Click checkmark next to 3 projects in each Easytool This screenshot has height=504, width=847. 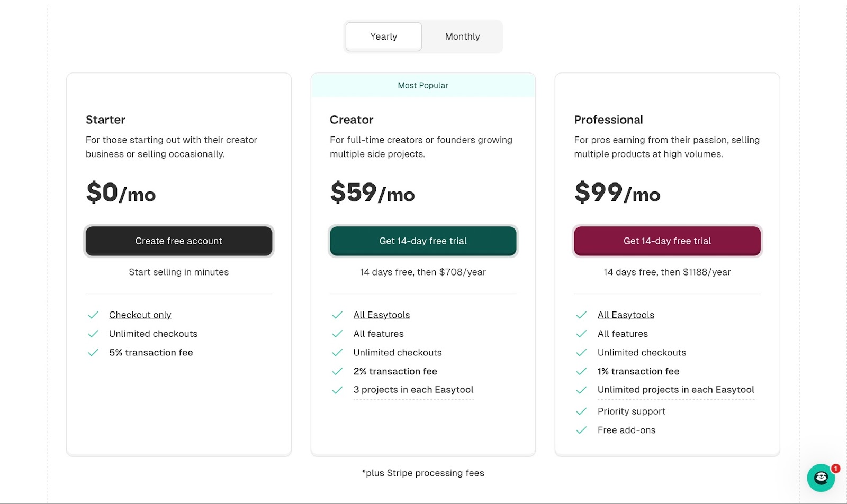point(337,390)
